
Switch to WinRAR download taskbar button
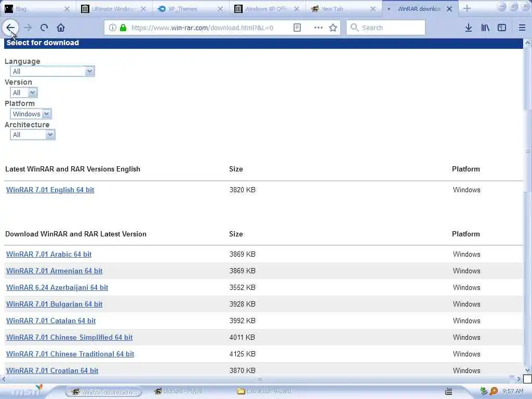coord(104,392)
